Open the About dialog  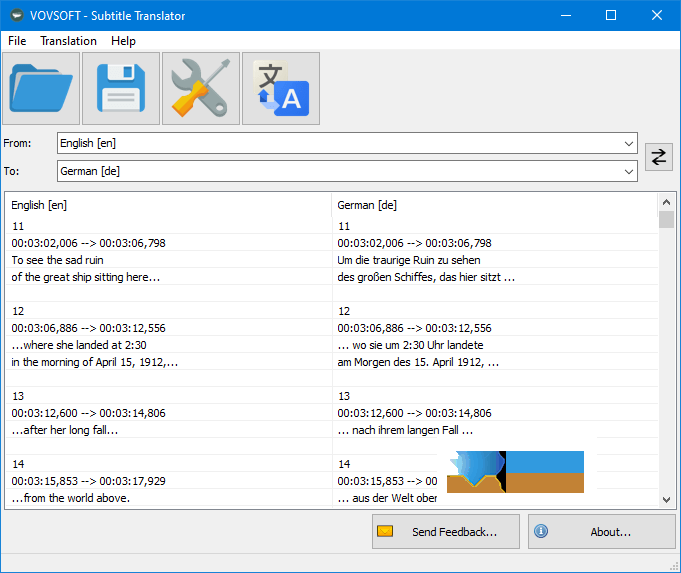point(602,532)
